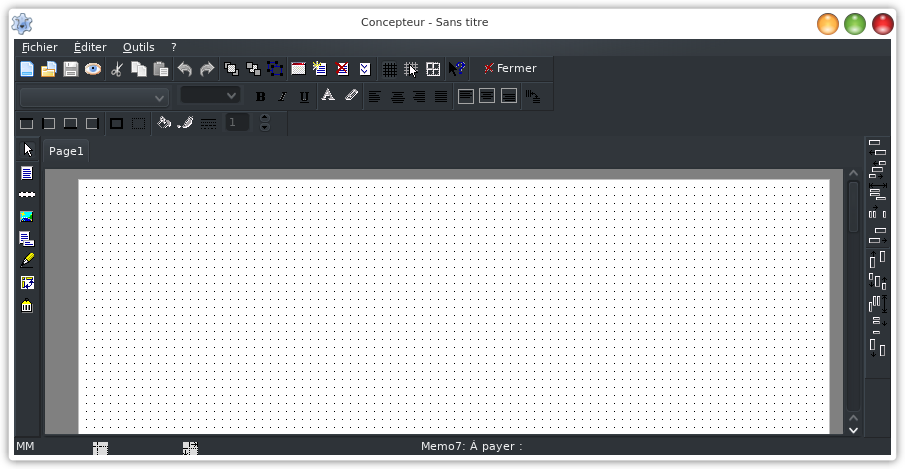Click the font color icon
This screenshot has width=905, height=469.
tap(328, 96)
